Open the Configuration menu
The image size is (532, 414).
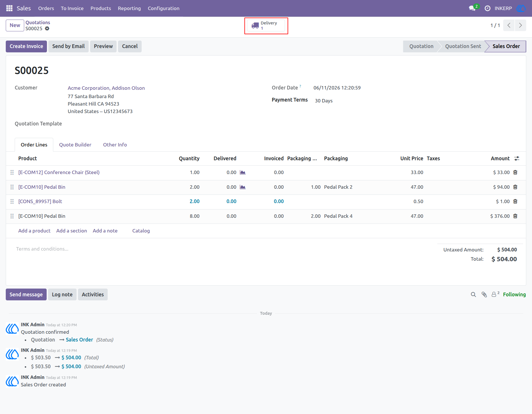click(x=164, y=8)
